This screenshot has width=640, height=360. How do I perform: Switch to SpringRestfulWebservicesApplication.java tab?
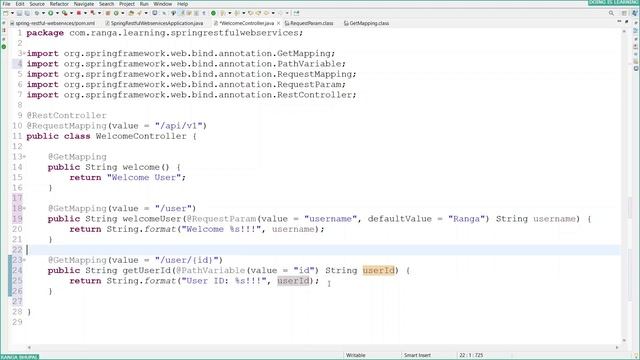[x=154, y=23]
